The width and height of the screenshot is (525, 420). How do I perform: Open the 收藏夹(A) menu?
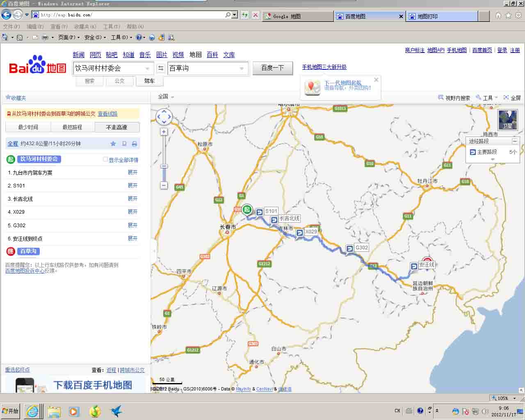click(x=85, y=27)
